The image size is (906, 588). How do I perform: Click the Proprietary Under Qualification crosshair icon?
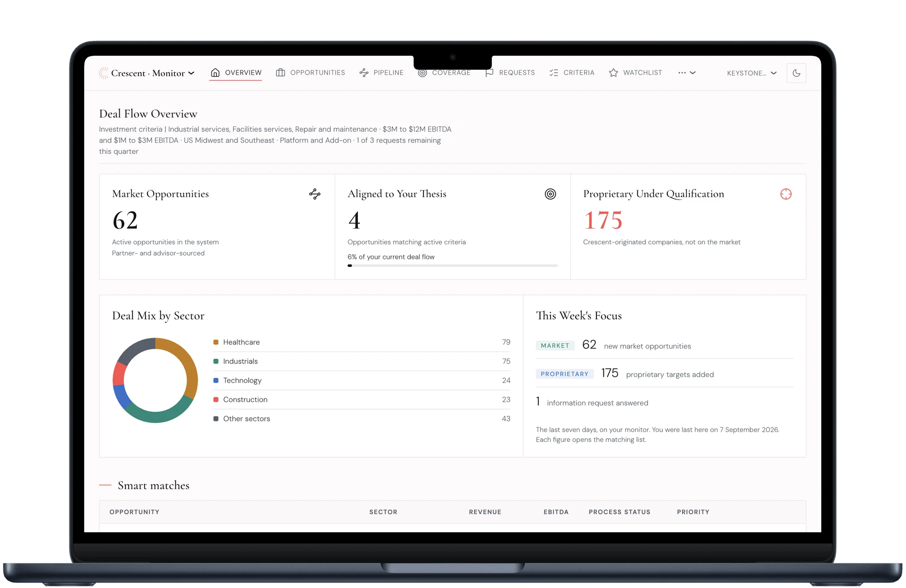(x=786, y=194)
